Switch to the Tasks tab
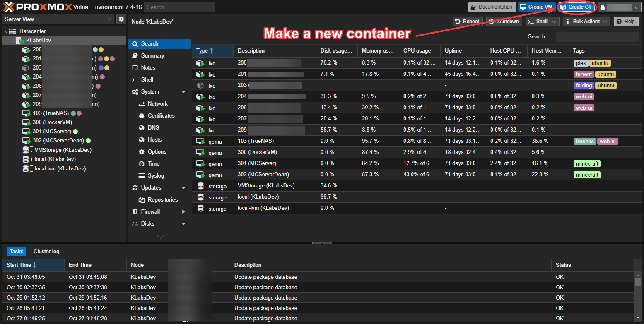 pos(17,251)
